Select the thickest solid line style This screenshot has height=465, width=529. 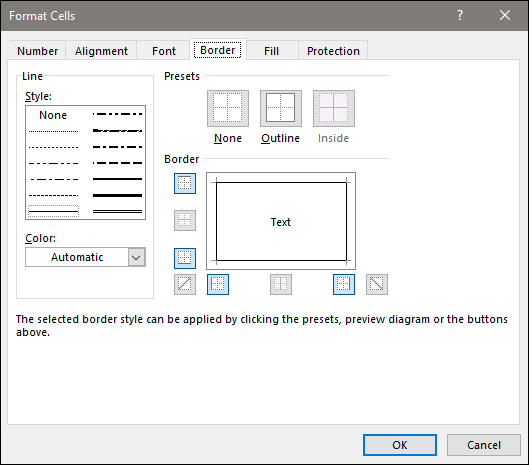tap(117, 195)
